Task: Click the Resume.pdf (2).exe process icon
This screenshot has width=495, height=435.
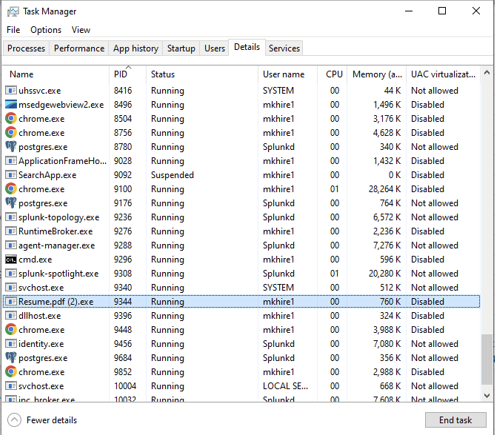Action: pos(11,302)
